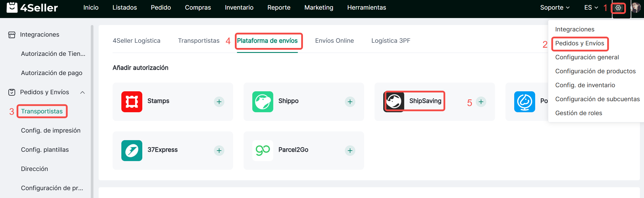Open the user profile avatar

tap(635, 8)
